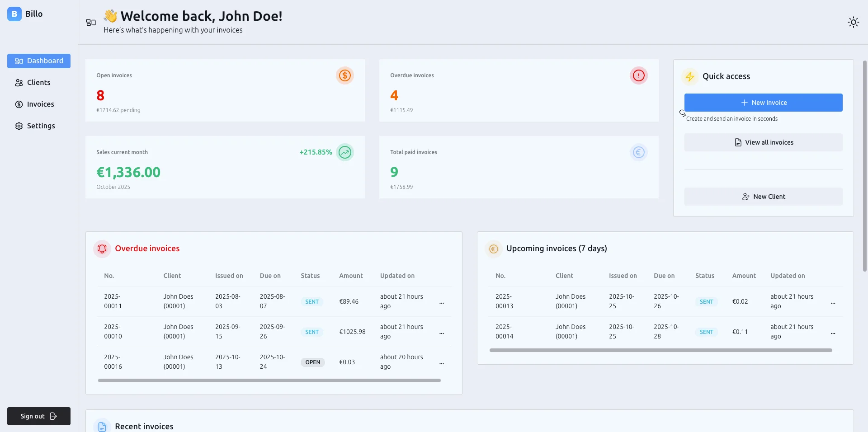The image size is (868, 432).
Task: Switch to the Dashboard section
Action: [39, 61]
